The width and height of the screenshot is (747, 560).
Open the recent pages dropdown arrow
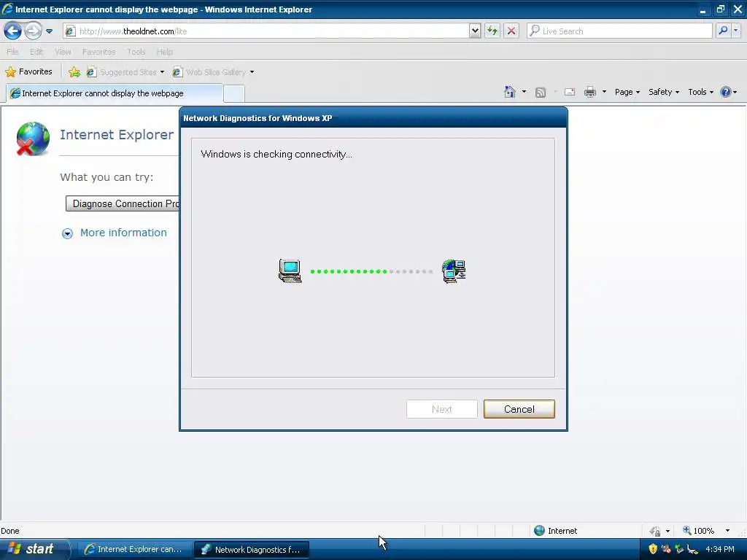point(49,31)
